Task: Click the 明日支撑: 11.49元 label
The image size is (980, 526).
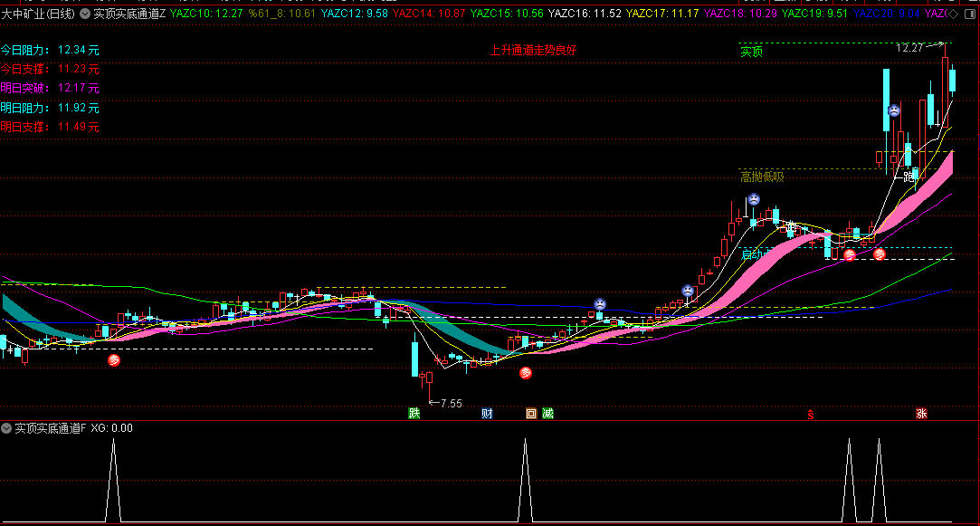Action: click(x=50, y=127)
